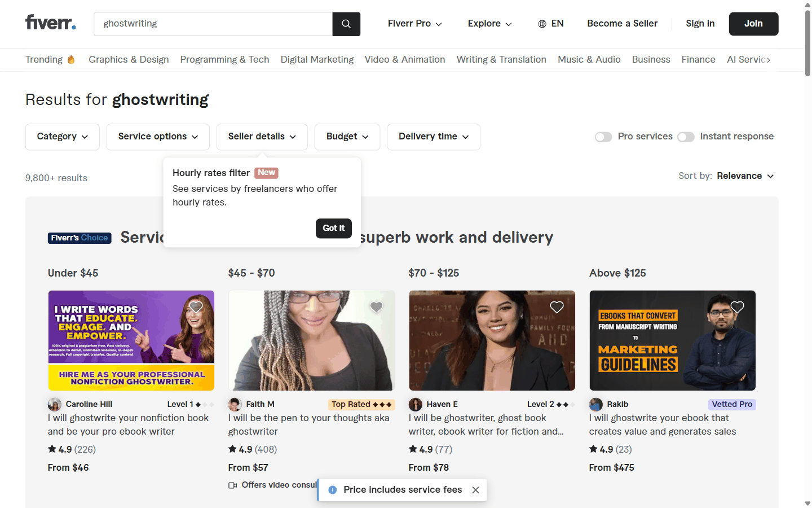Open the Programming & Tech category

pos(224,59)
